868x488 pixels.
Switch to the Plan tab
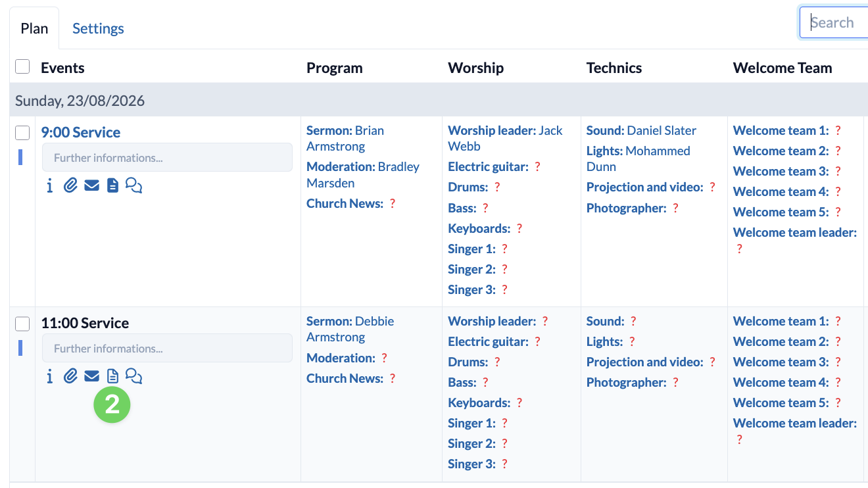34,28
